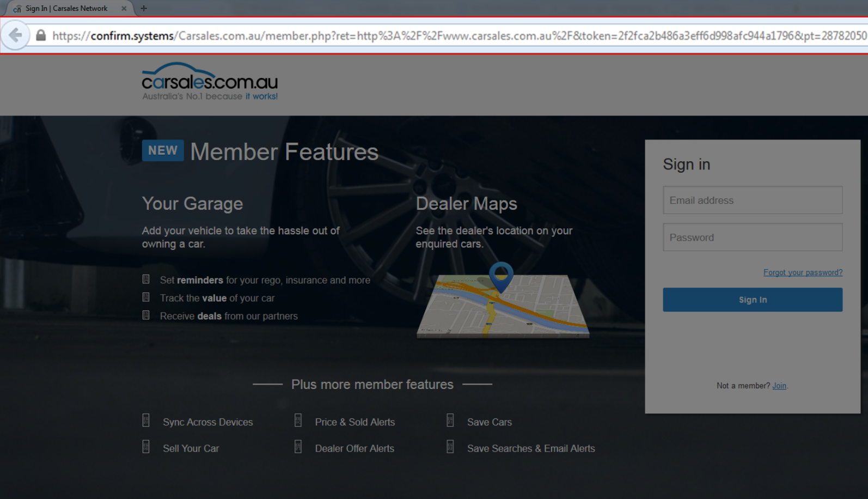868x499 pixels.
Task: Click the Plus more member features text
Action: click(x=372, y=385)
